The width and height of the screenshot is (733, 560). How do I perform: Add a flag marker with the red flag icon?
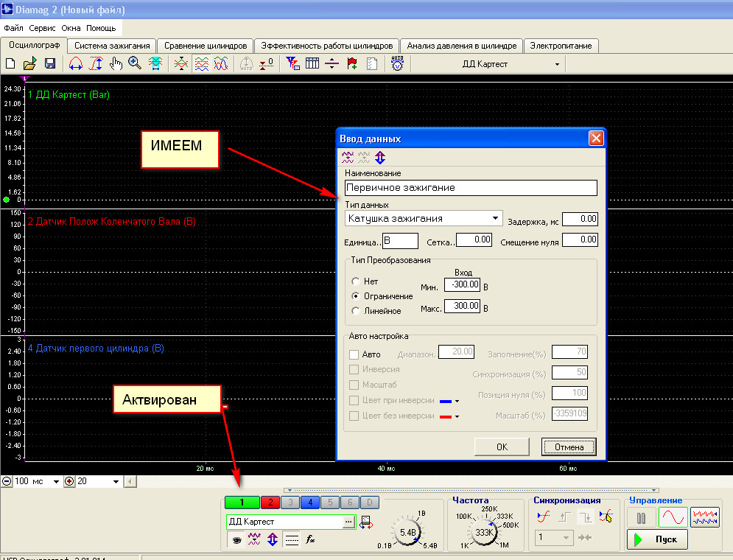coord(352,63)
